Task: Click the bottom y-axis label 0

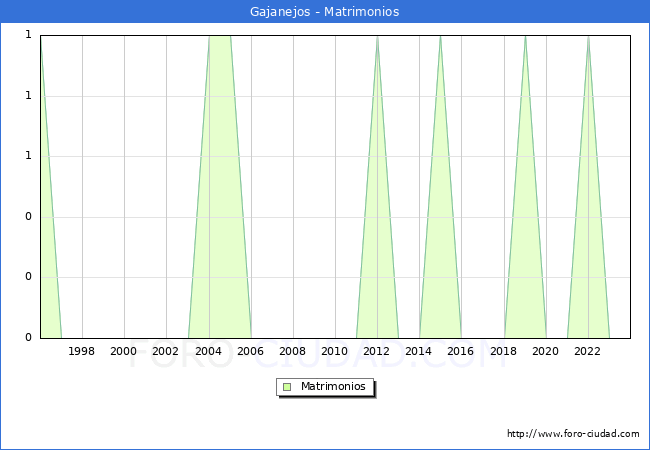Action: (x=28, y=337)
